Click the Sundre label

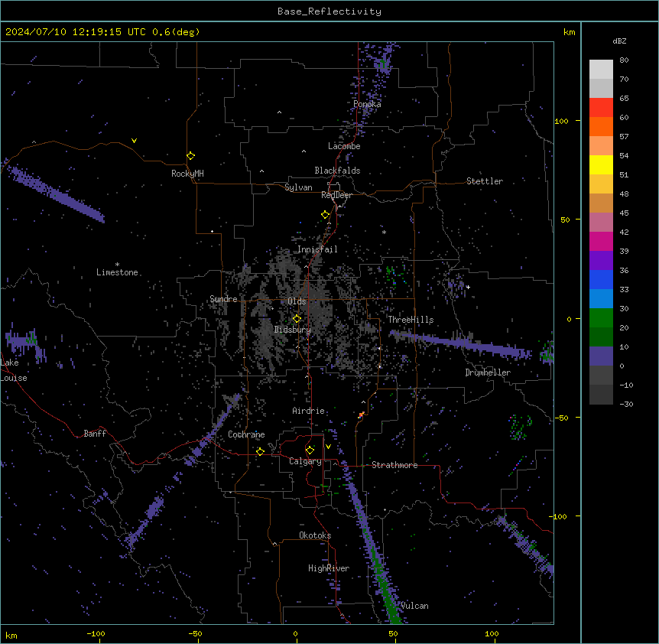pyautogui.click(x=223, y=299)
